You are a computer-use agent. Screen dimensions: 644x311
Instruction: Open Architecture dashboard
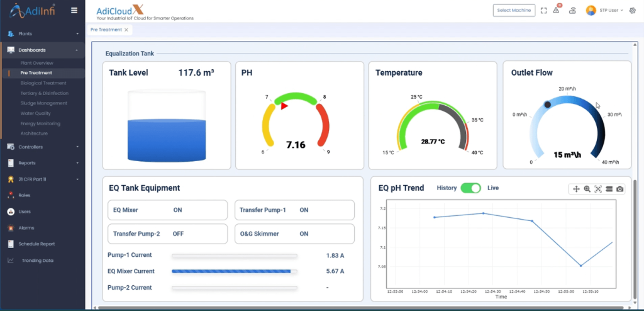click(x=34, y=133)
